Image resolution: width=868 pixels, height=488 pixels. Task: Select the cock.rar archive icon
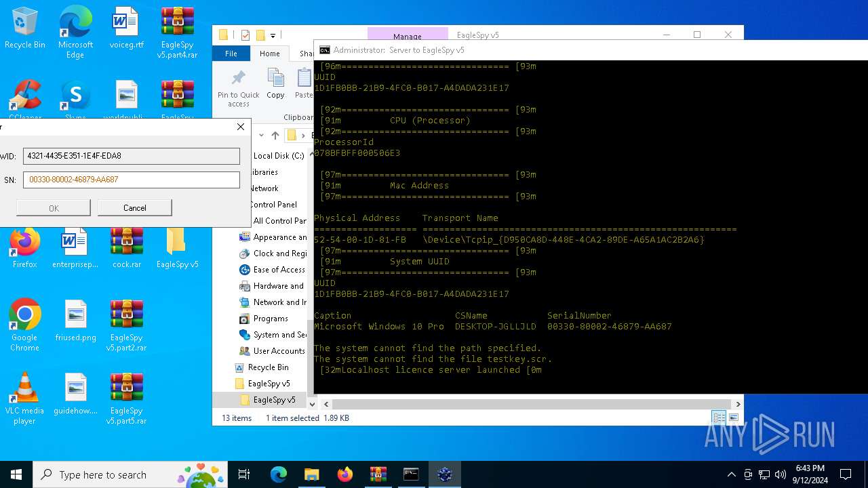click(127, 247)
